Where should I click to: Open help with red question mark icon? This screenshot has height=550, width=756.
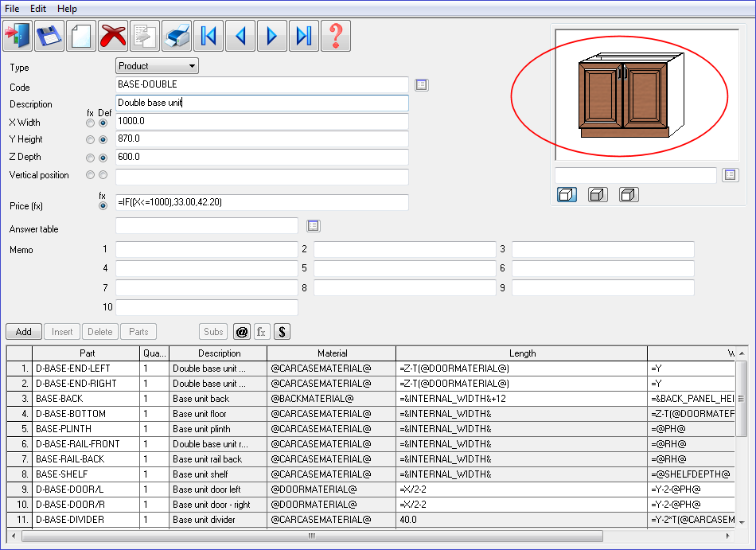[x=336, y=36]
